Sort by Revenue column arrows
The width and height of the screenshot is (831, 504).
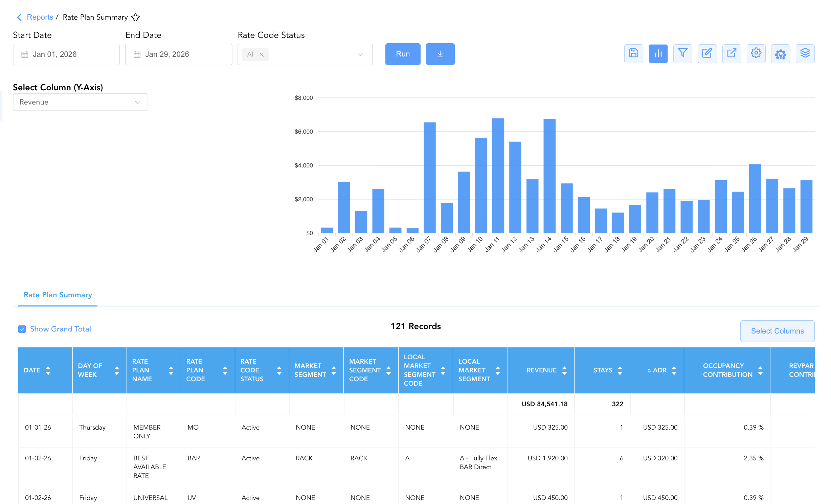pyautogui.click(x=564, y=370)
